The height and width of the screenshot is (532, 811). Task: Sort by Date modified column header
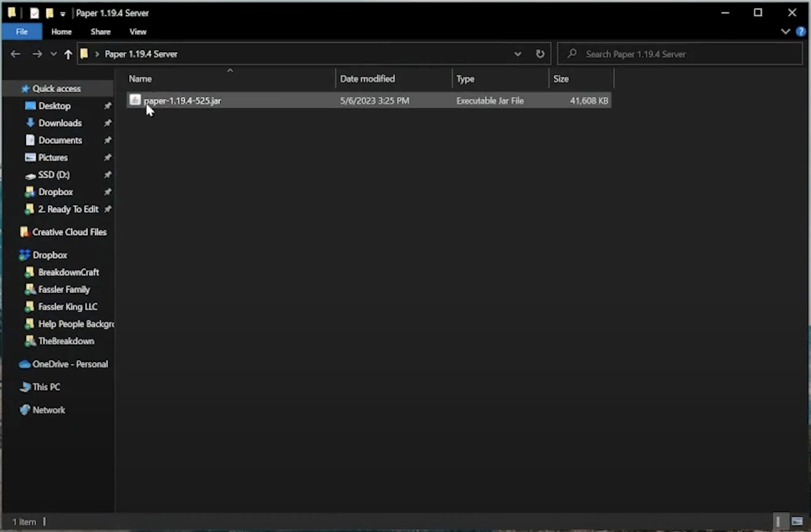point(367,79)
